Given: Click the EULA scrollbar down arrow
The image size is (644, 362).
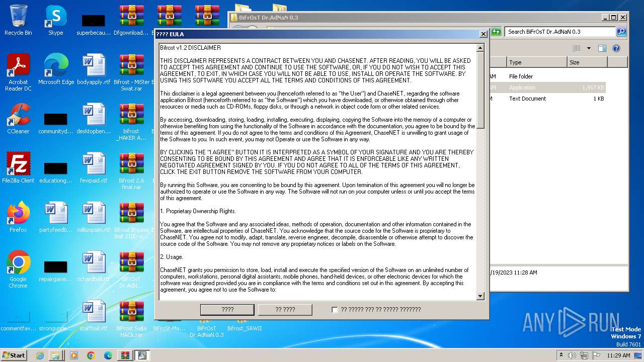Looking at the screenshot, I should click(x=480, y=296).
